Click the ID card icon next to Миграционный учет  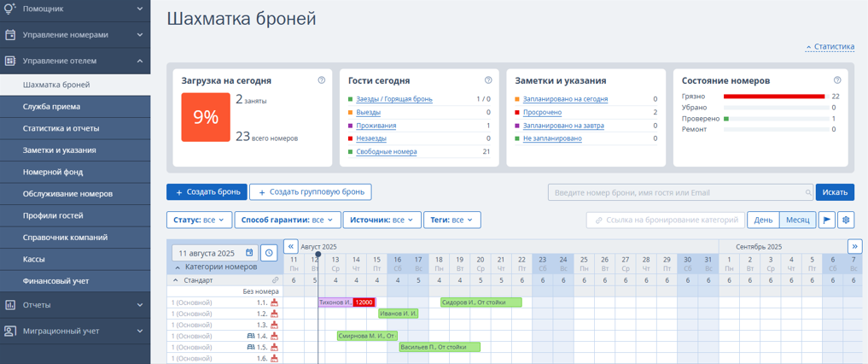tap(10, 332)
